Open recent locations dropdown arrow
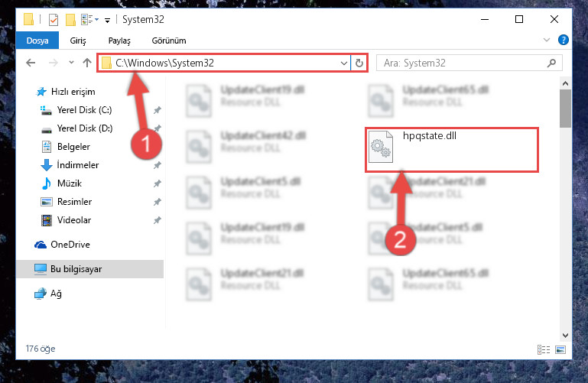The image size is (588, 383). click(71, 63)
